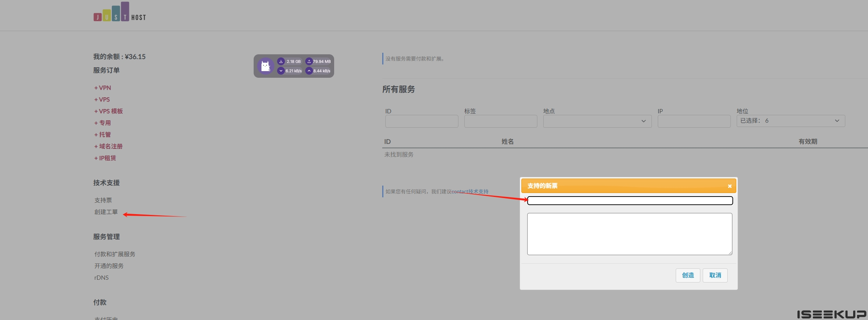Go to 支持票 support tickets

coord(103,200)
